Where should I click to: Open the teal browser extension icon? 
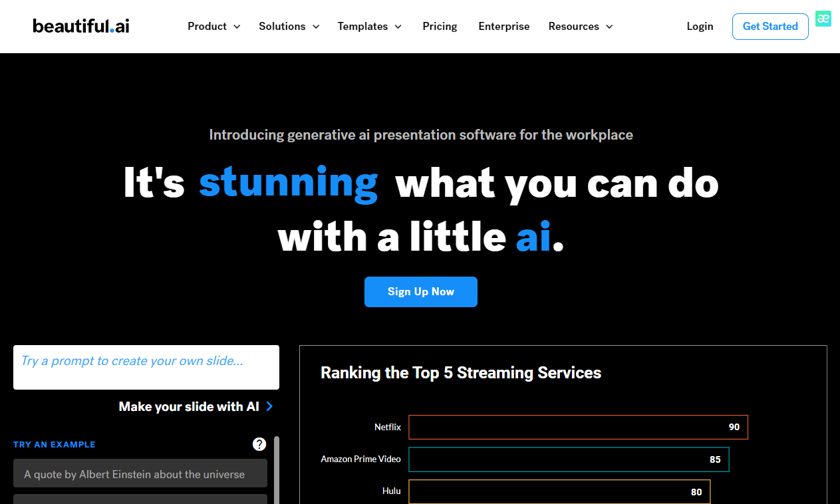823,19
